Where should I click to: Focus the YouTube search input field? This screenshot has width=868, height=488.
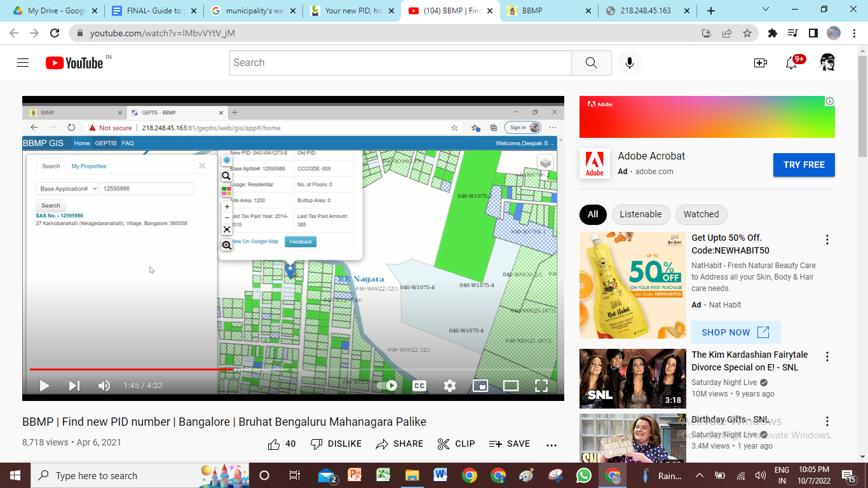400,62
